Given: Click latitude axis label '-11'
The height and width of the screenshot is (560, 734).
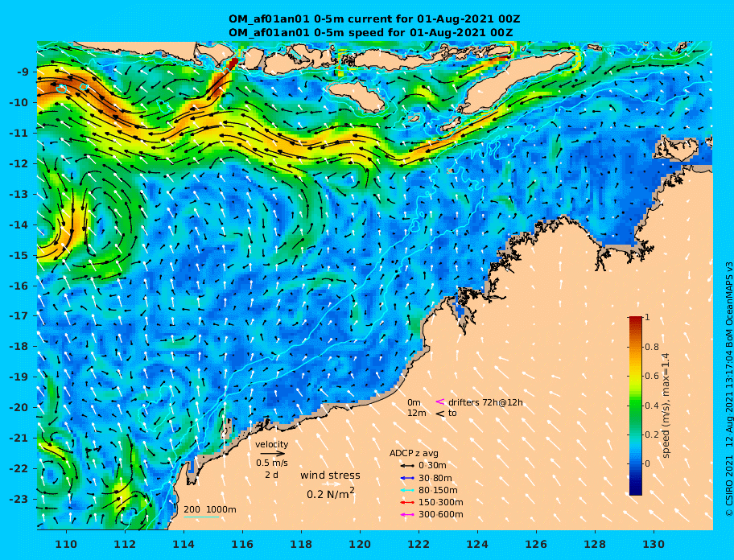Looking at the screenshot, I should pyautogui.click(x=20, y=134).
